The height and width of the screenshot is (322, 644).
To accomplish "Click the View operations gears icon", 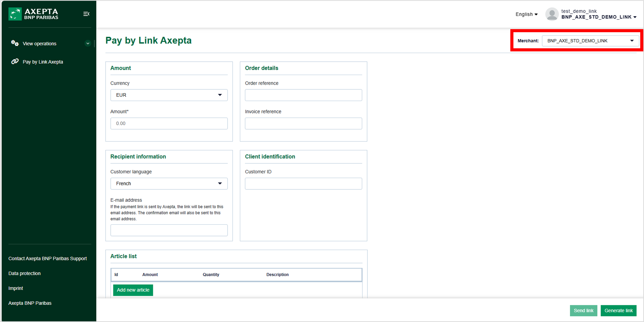I will click(15, 43).
